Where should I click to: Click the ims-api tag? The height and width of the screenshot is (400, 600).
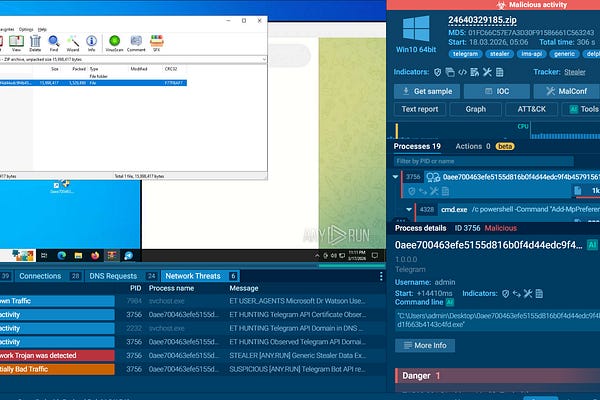(x=532, y=54)
